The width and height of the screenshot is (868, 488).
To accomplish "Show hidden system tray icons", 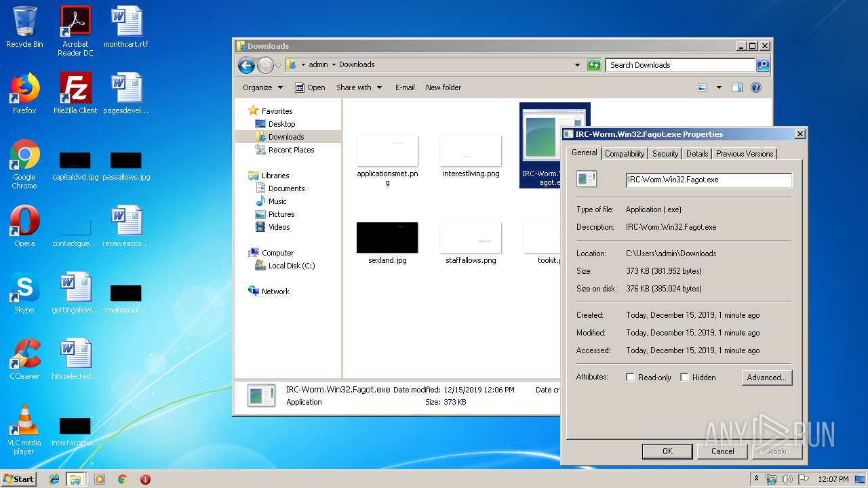I will coord(756,479).
